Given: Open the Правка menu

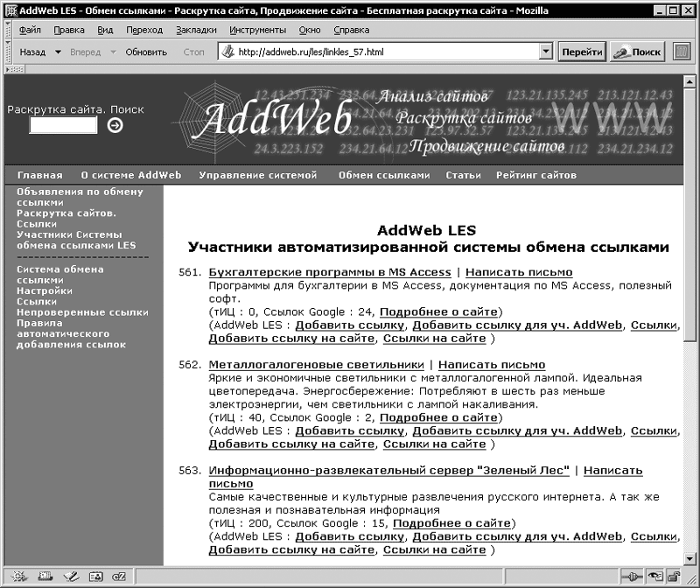Looking at the screenshot, I should click(x=69, y=30).
